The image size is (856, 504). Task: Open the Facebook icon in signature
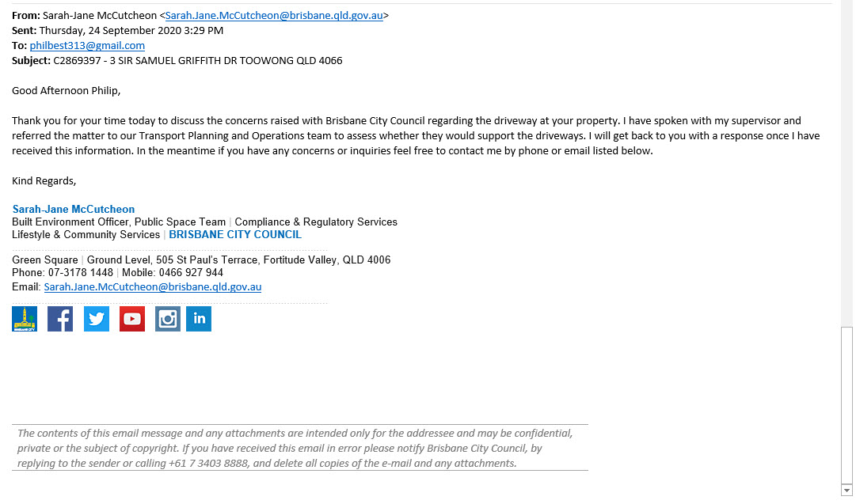click(x=60, y=319)
